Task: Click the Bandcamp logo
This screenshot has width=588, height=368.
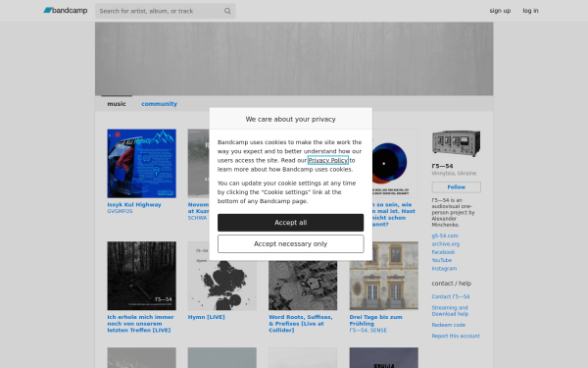Action: 66,11
